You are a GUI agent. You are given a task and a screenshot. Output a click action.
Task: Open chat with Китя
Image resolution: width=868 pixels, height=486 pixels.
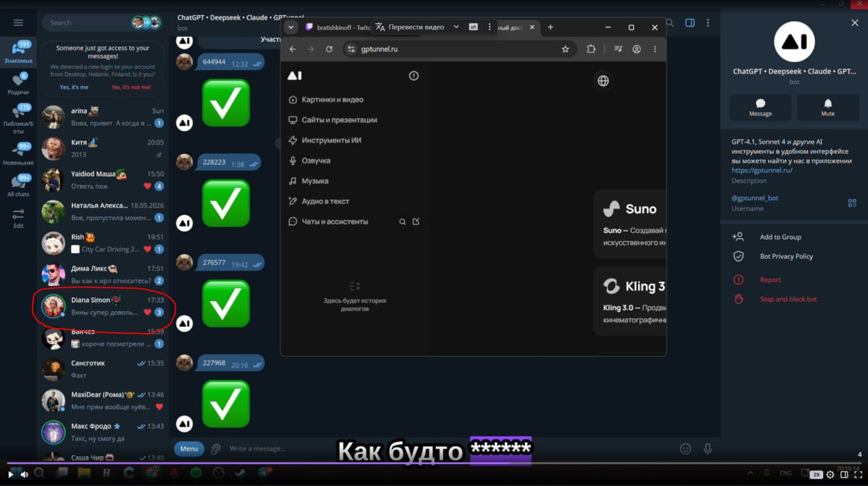click(x=103, y=148)
